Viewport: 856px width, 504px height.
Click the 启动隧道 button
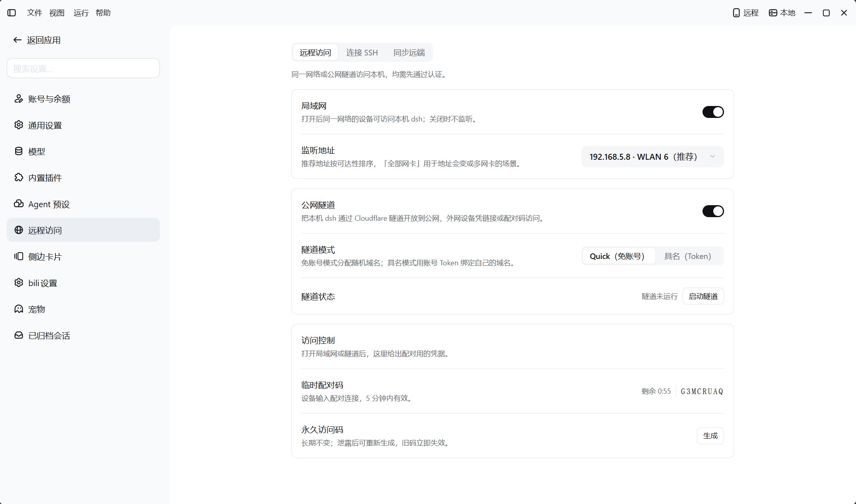click(703, 296)
